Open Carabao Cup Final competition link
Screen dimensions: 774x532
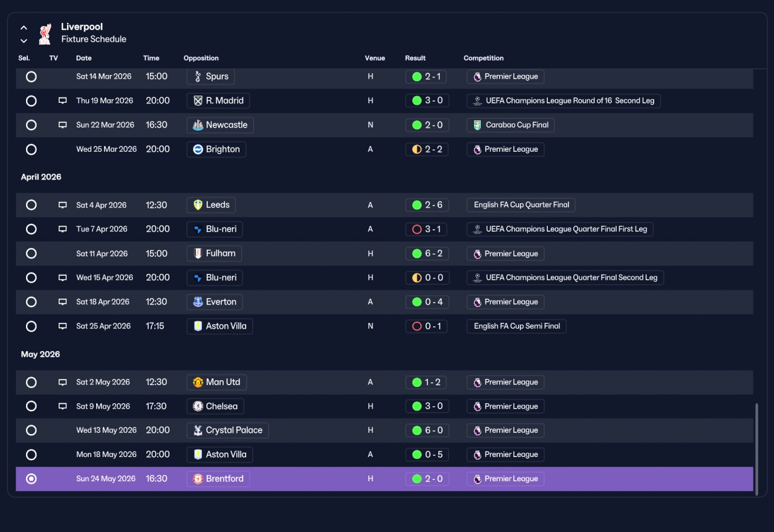(511, 125)
